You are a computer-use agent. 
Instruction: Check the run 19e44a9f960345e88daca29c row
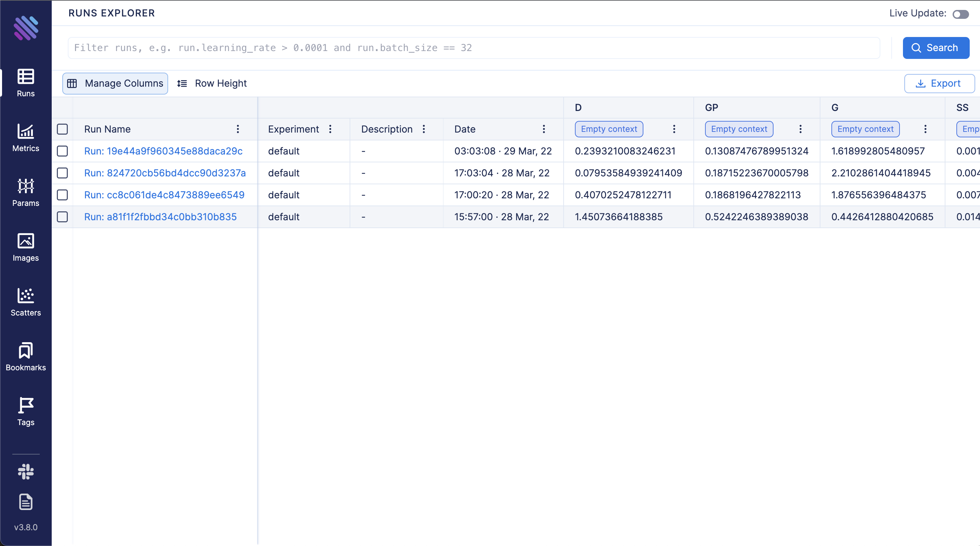pos(62,151)
